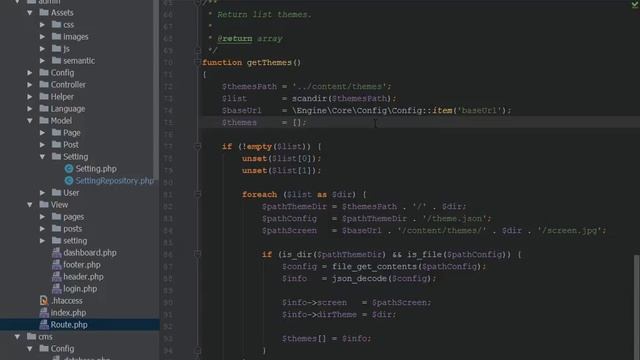Expand the semantic folder arrow

point(42,60)
